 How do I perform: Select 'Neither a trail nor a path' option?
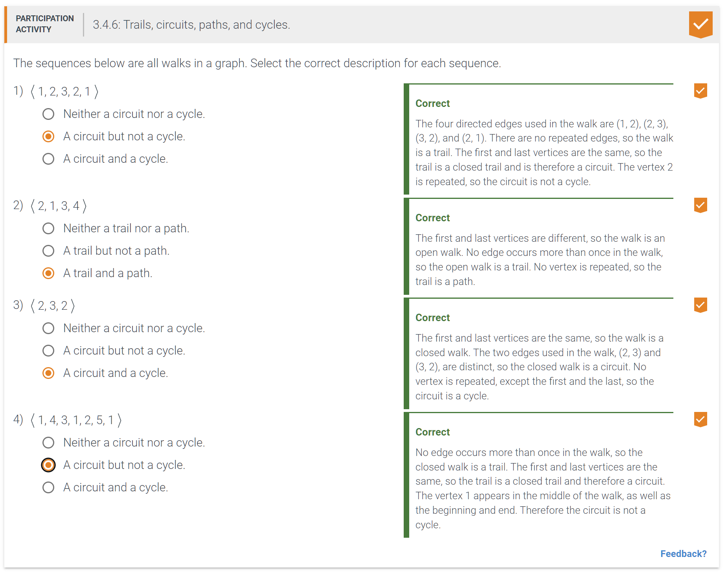[48, 228]
